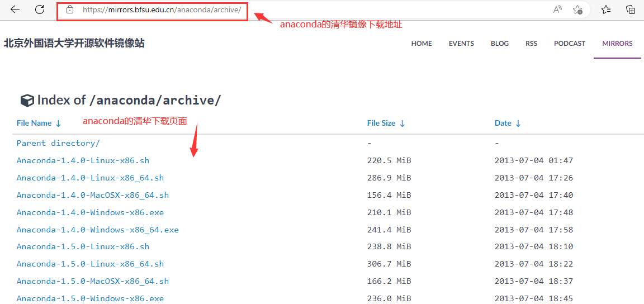Screen dimensions: 644x304
Task: Click the address bar URL
Action: click(162, 9)
